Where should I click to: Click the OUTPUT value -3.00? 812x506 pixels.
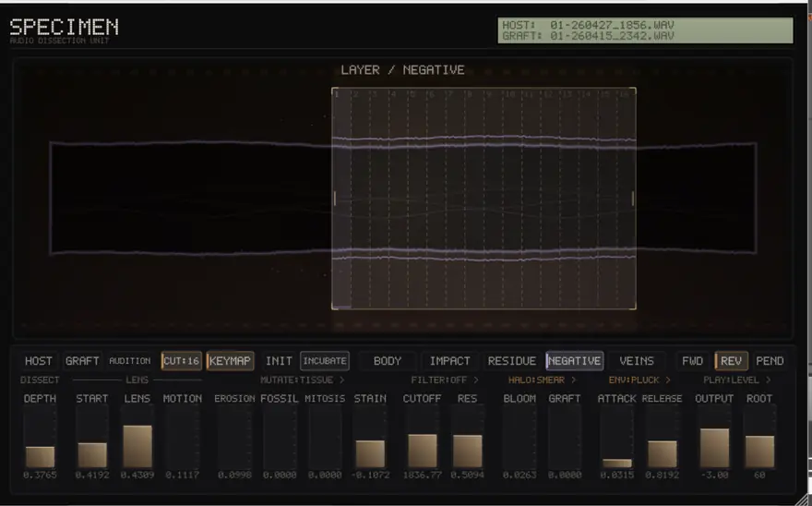(714, 475)
